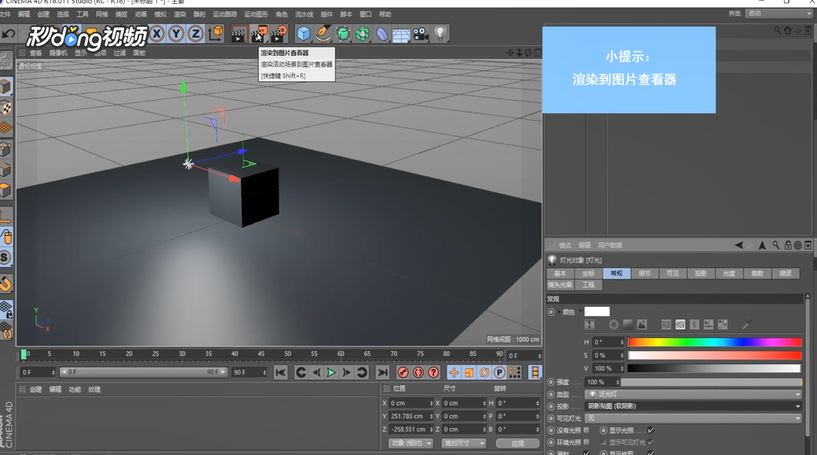This screenshot has width=817, height=455.
Task: Toggle the Ambient Illumination checkbox
Action: (x=587, y=442)
